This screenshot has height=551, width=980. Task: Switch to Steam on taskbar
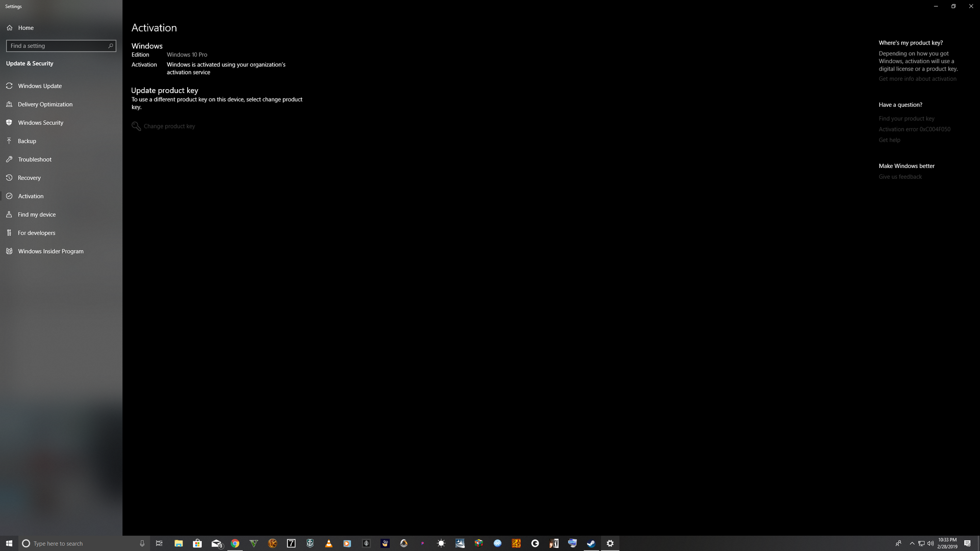[591, 543]
